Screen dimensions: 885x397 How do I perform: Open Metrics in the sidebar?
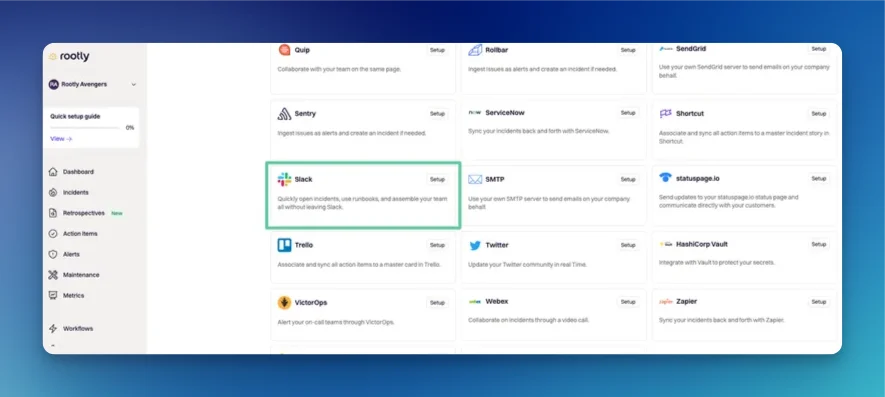(73, 295)
